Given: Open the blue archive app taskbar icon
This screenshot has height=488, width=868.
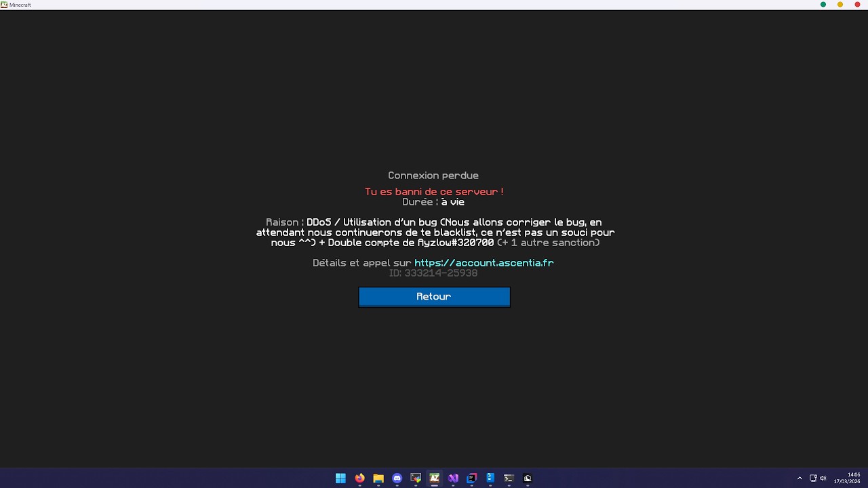Looking at the screenshot, I should click(x=490, y=478).
